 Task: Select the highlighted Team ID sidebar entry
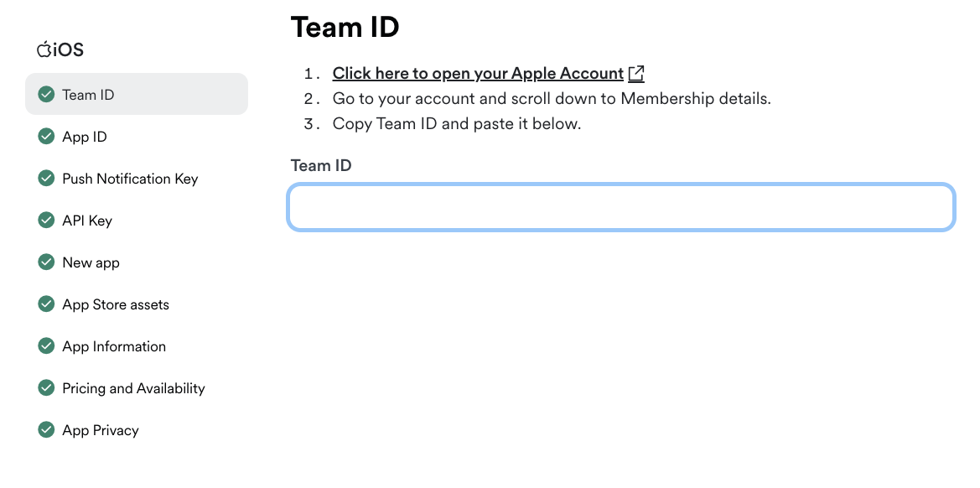pos(86,94)
